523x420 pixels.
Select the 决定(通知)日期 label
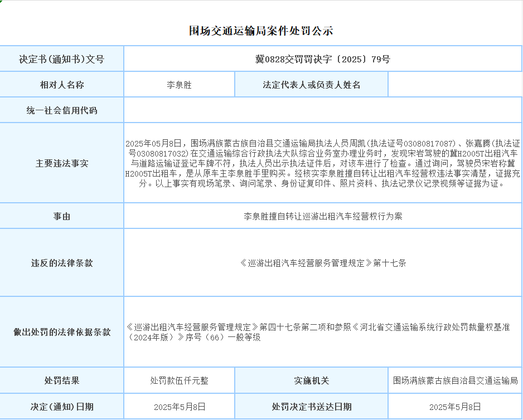tap(62, 407)
